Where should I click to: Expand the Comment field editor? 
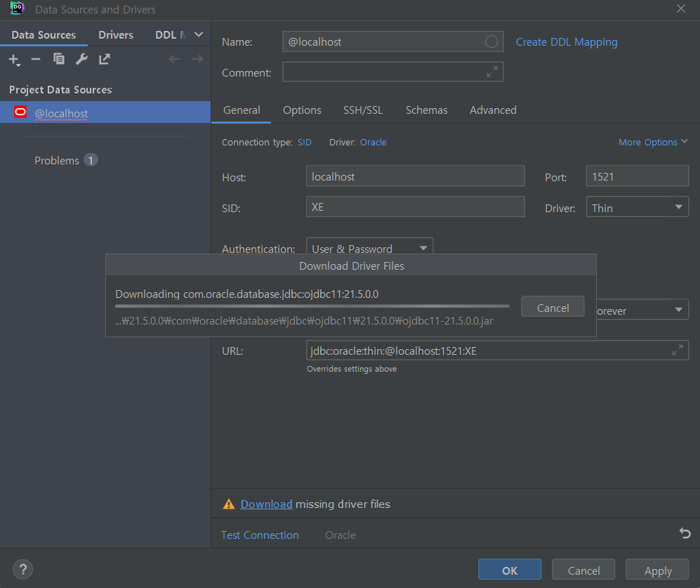tap(492, 72)
